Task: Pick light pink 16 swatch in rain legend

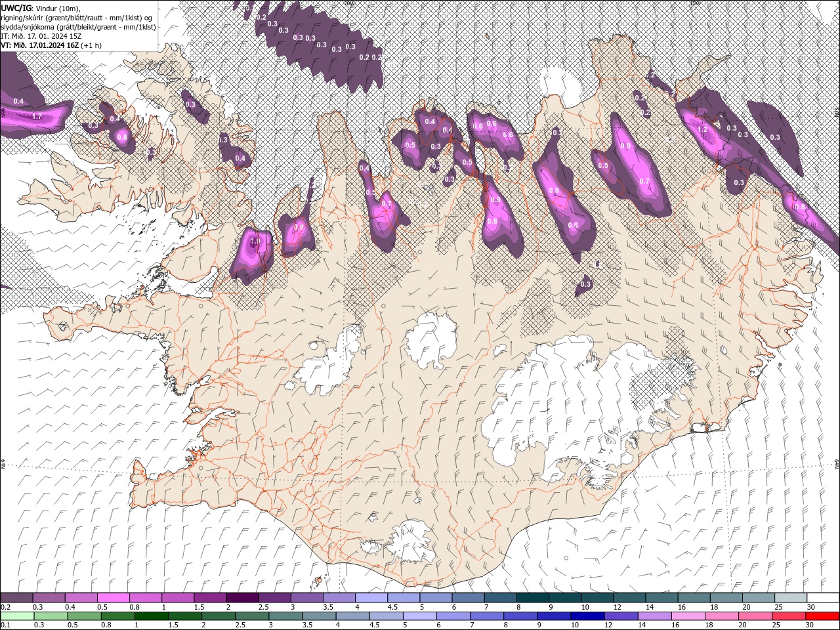Action: 688,616
